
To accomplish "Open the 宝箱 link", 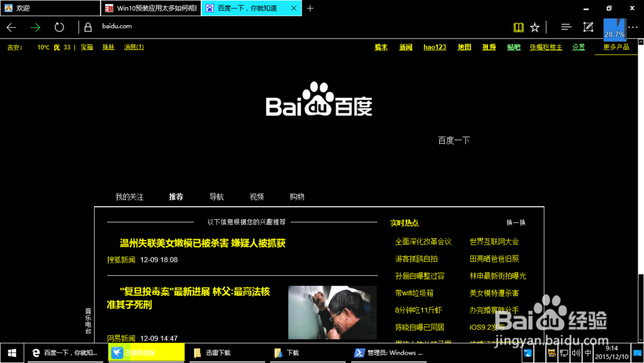I will (87, 47).
